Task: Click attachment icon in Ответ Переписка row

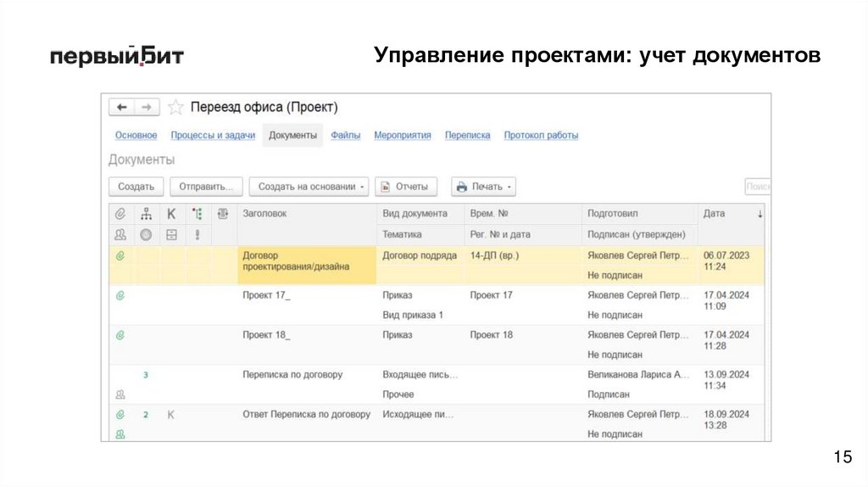Action: (120, 414)
